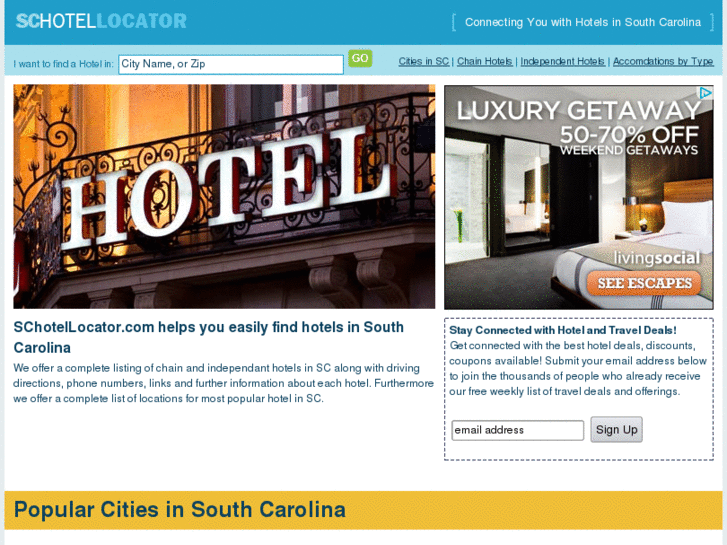727x545 pixels.
Task: Click the SEE ESCAPES orange button
Action: pyautogui.click(x=644, y=283)
